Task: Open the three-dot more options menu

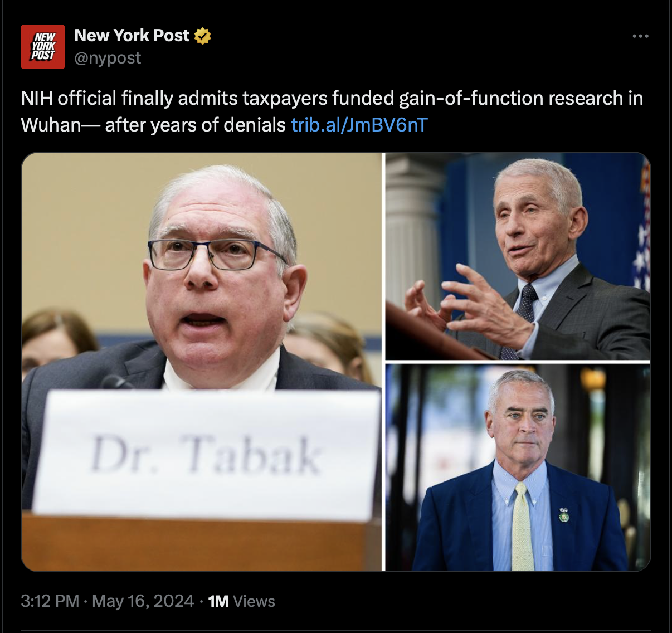Action: (640, 36)
